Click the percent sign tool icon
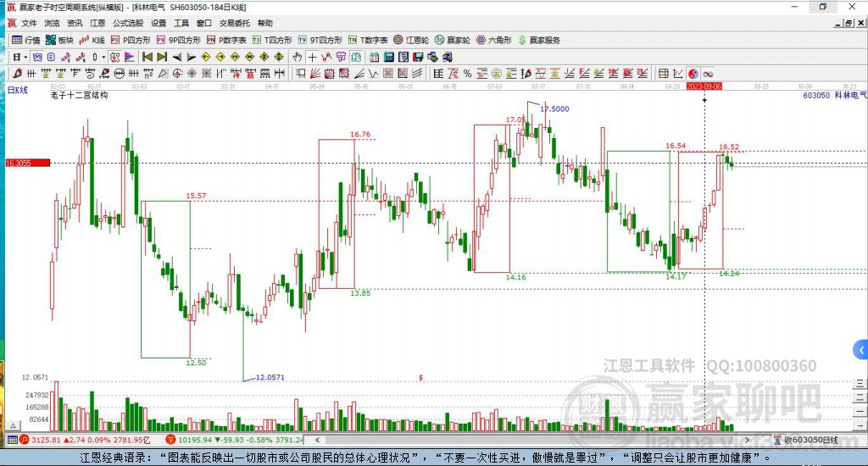This screenshot has width=868, height=466. pyautogui.click(x=468, y=73)
